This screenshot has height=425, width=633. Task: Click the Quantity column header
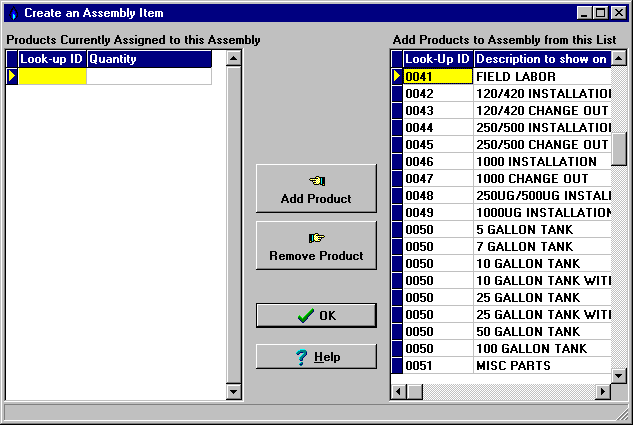click(x=149, y=59)
